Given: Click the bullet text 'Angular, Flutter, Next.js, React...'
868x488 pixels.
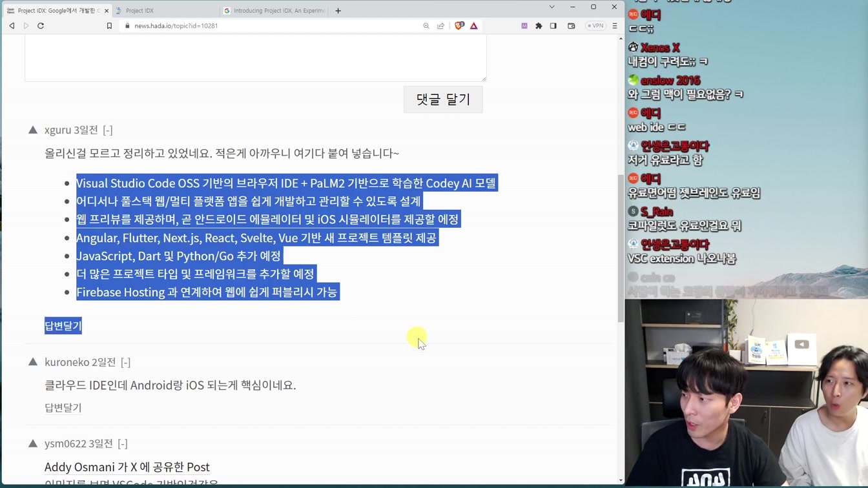Looking at the screenshot, I should click(256, 238).
